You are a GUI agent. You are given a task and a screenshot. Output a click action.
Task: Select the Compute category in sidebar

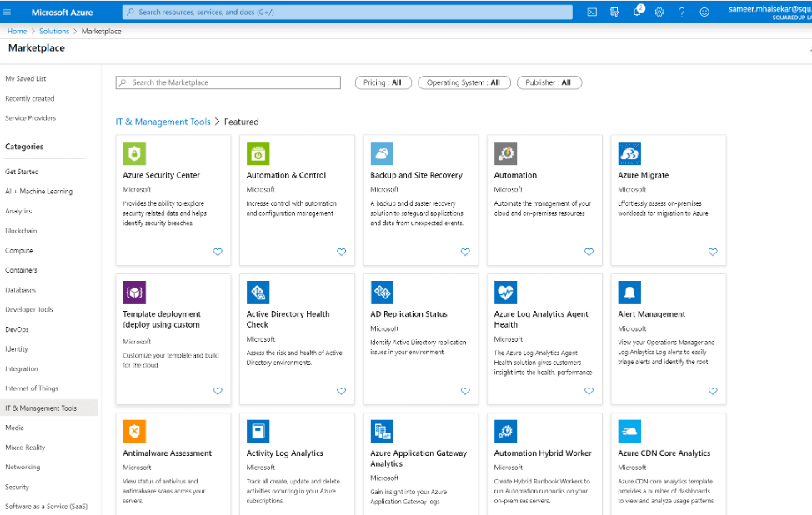[19, 250]
